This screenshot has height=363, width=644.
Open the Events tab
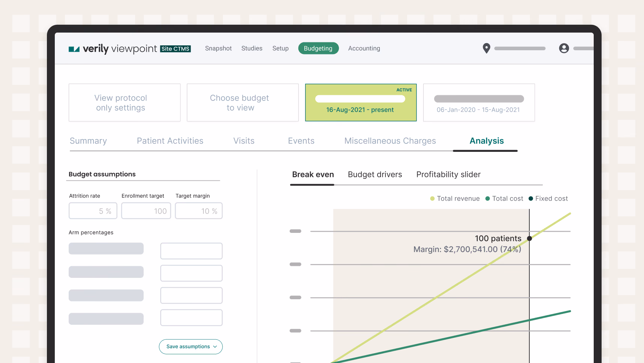point(301,141)
